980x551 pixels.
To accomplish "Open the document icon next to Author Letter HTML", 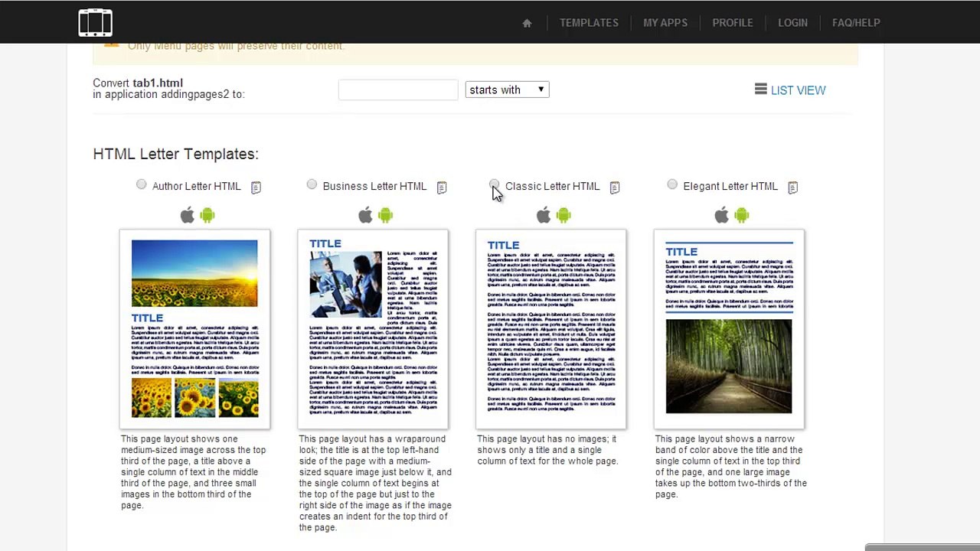I will (256, 187).
